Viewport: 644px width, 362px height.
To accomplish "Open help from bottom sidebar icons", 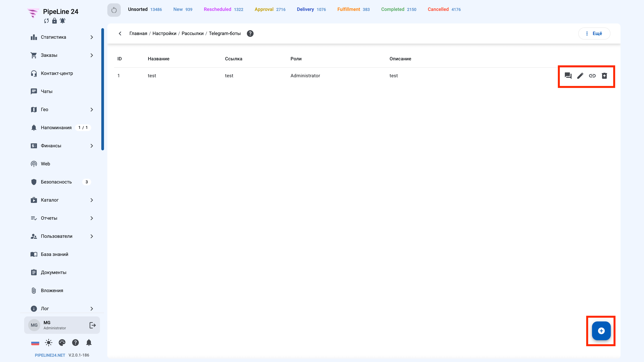I will [x=75, y=343].
